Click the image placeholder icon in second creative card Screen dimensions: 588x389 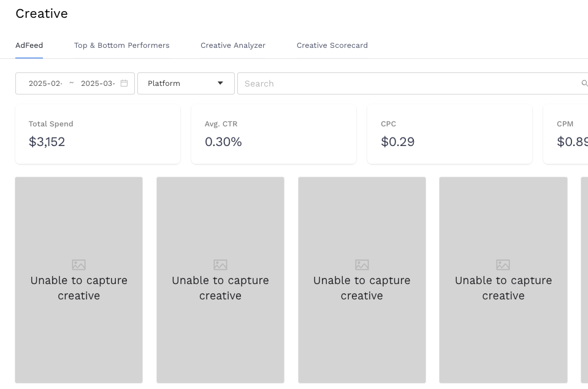[220, 265]
